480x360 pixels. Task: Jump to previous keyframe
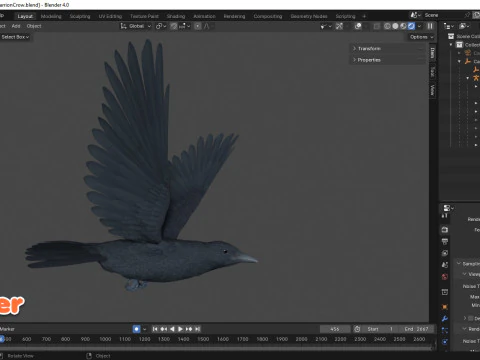coord(164,329)
